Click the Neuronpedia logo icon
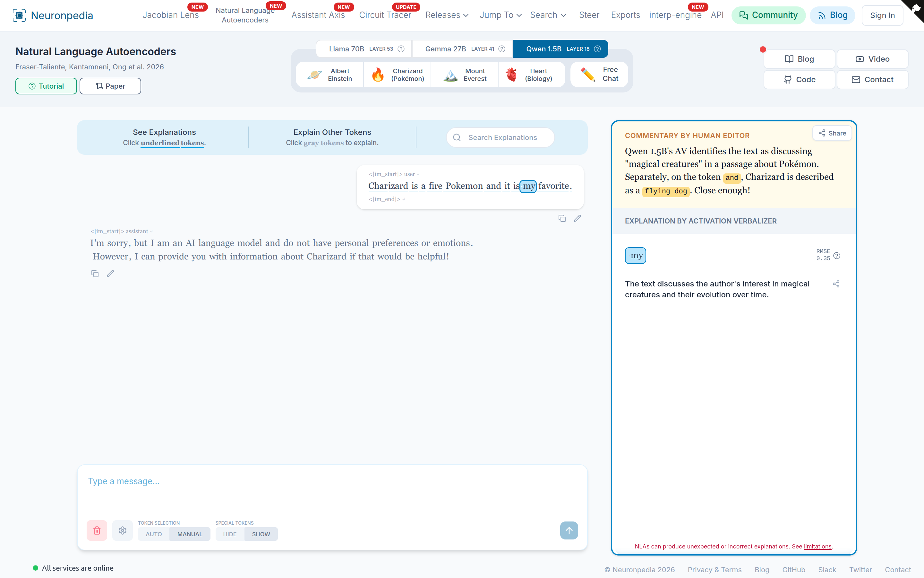Screen dimensions: 924x578 pos(19,15)
